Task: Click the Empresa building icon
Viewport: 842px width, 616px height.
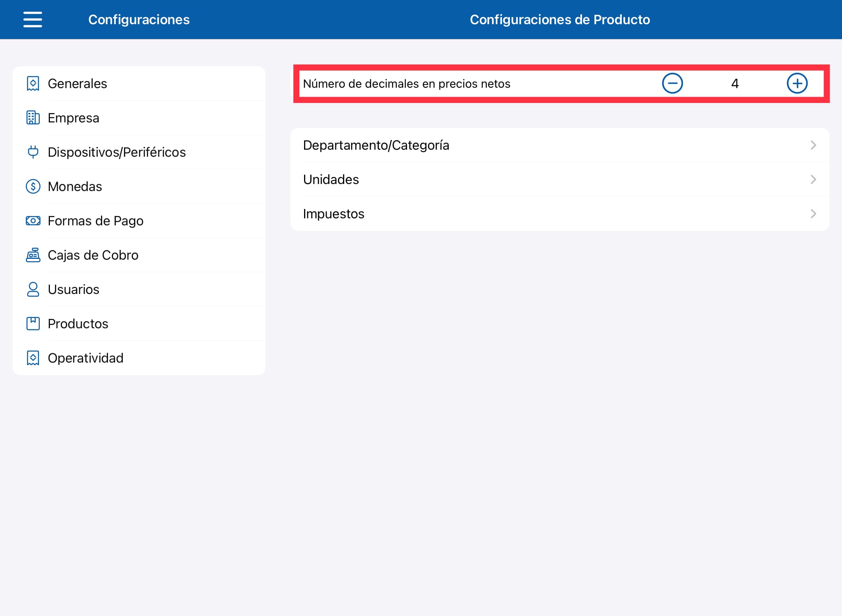Action: tap(33, 118)
